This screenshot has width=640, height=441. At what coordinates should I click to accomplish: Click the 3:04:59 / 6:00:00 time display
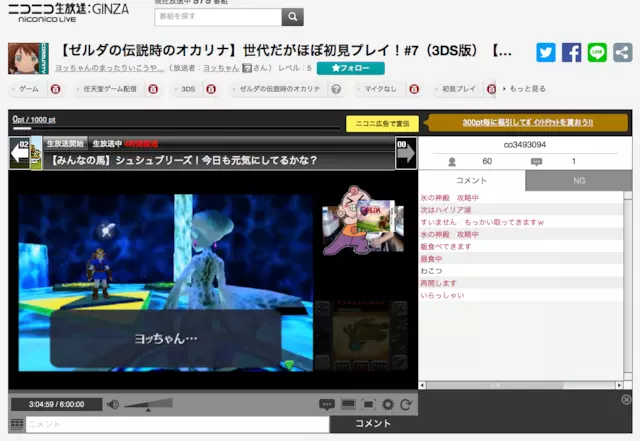click(56, 404)
